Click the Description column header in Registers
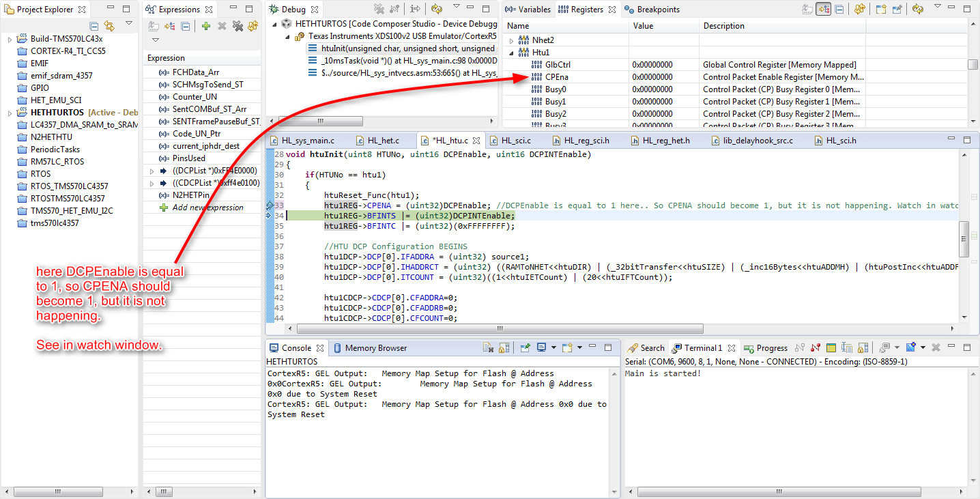The width and height of the screenshot is (980, 499). pos(783,26)
